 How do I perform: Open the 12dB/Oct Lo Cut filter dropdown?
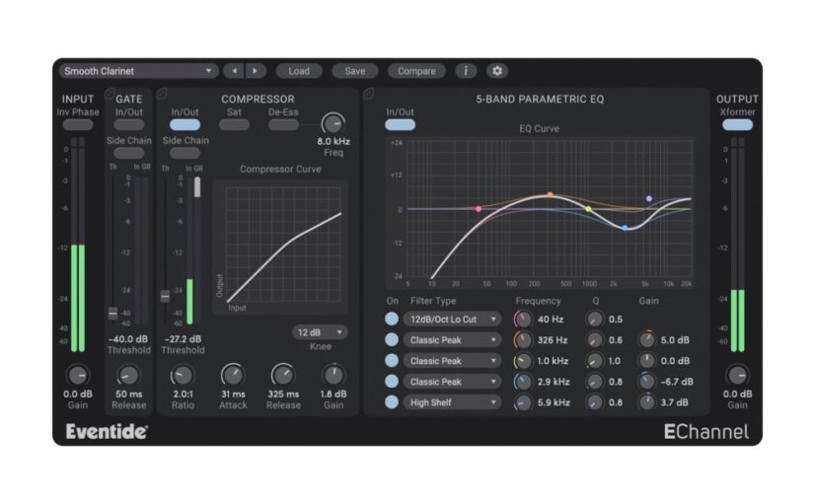(x=452, y=319)
